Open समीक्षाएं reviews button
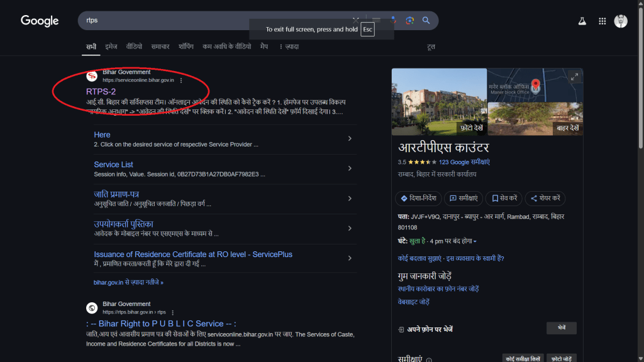The height and width of the screenshot is (362, 644). coord(464,198)
